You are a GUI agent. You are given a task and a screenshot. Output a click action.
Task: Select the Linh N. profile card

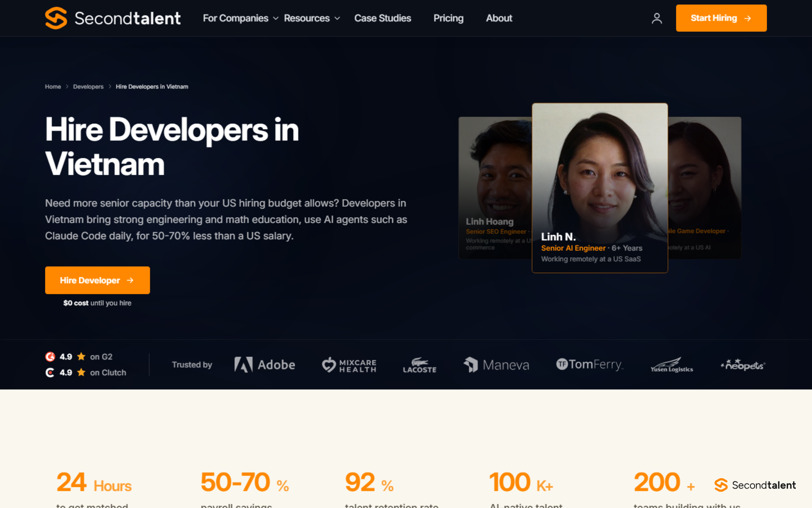point(600,188)
